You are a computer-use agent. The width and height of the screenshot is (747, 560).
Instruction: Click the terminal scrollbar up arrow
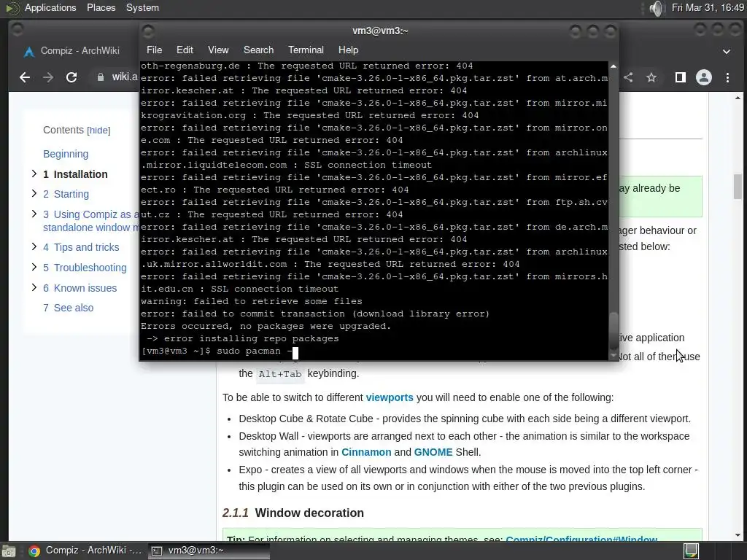coord(614,66)
